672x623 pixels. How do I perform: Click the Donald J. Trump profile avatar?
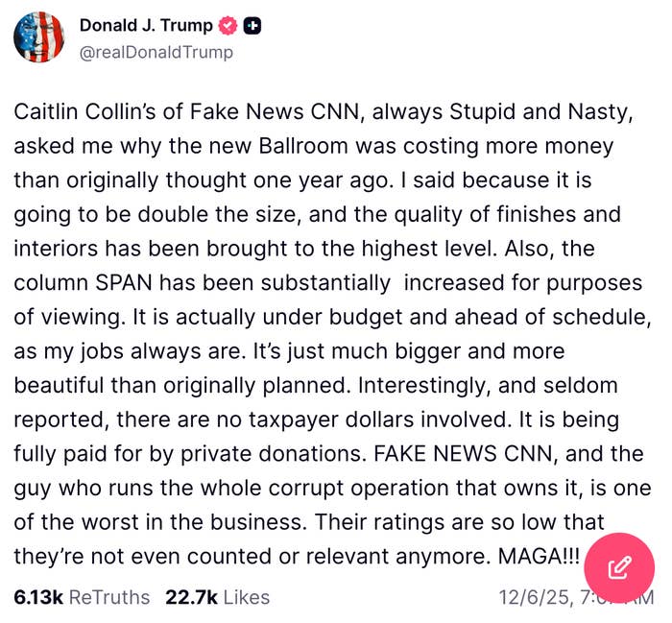coord(38,38)
